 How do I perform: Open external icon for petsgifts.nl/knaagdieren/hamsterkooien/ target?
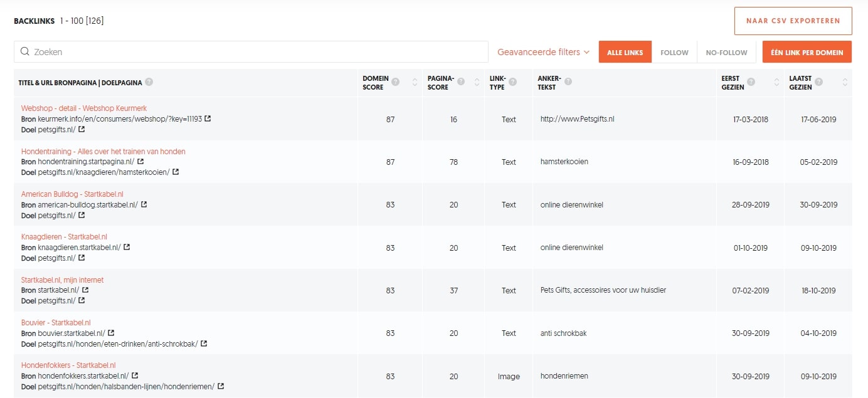[176, 172]
